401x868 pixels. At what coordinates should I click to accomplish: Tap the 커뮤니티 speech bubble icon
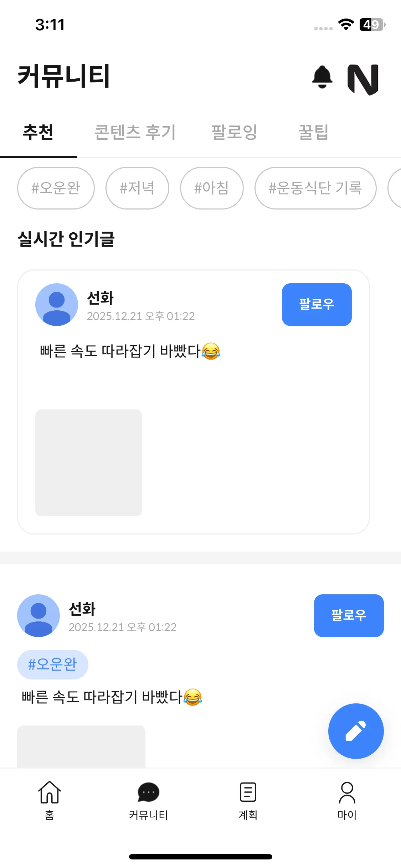(x=148, y=792)
